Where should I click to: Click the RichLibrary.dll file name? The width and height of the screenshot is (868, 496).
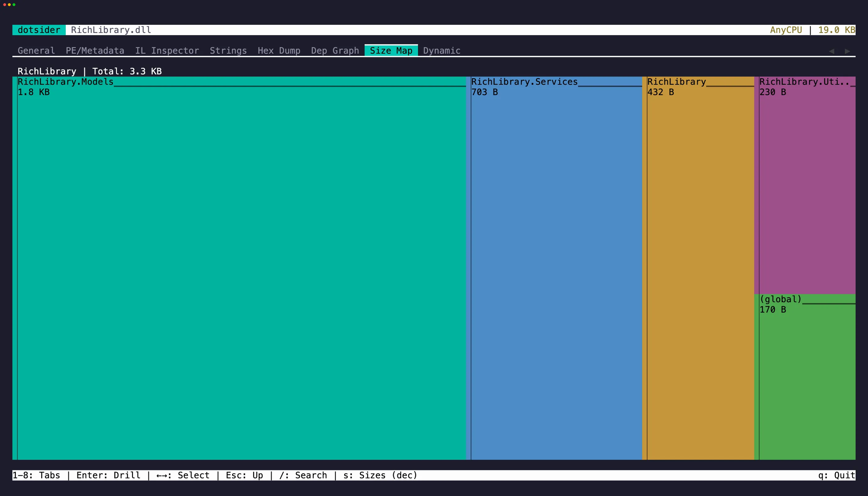pyautogui.click(x=111, y=30)
